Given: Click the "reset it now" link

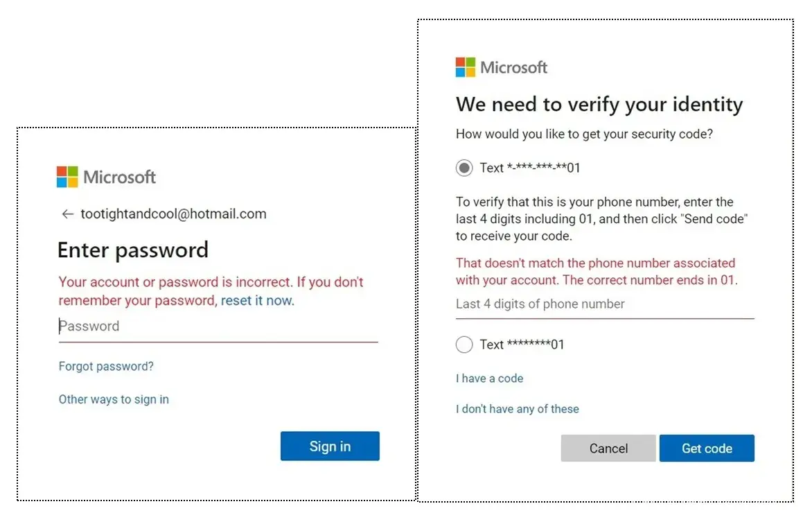Looking at the screenshot, I should coord(257,300).
